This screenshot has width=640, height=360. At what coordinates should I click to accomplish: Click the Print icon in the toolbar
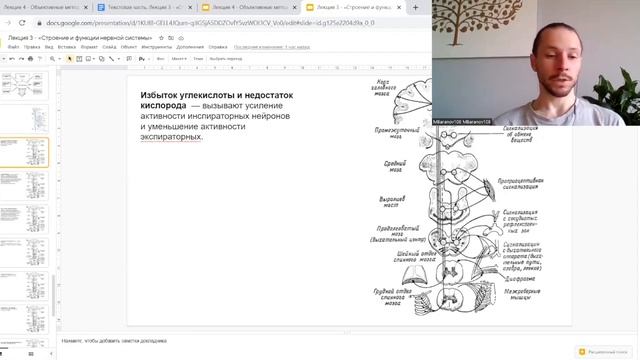coord(31,59)
